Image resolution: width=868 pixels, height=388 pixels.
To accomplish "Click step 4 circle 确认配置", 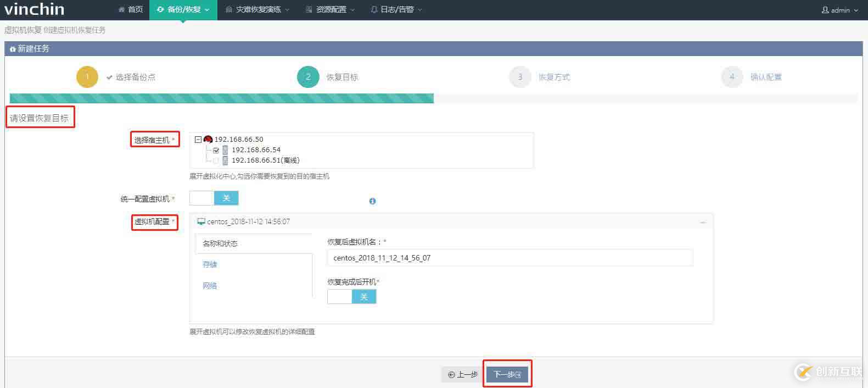I will [732, 77].
